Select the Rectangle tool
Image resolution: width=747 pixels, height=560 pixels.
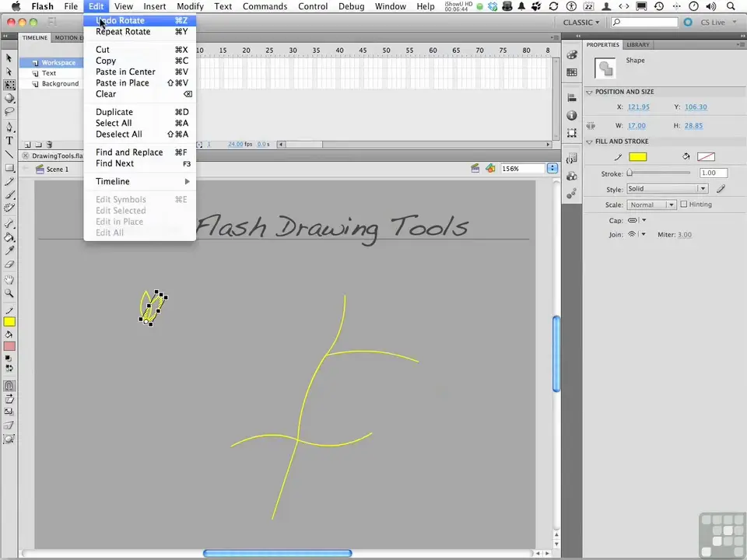[x=9, y=168]
